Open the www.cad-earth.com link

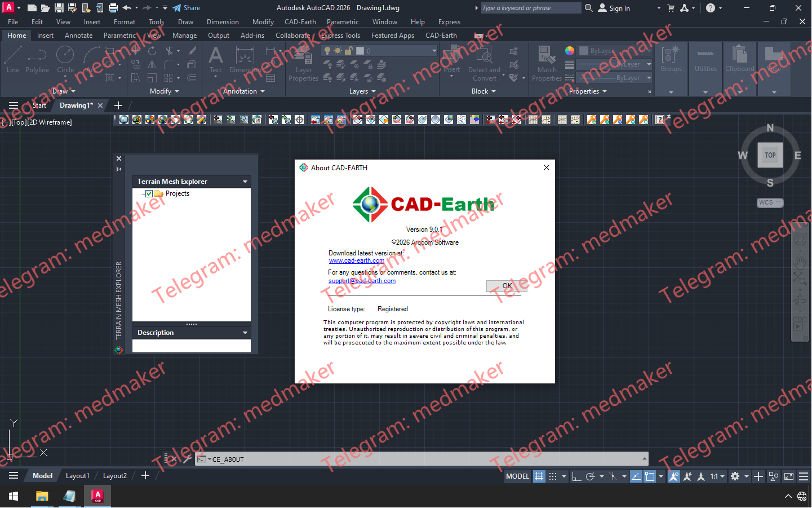coord(356,260)
